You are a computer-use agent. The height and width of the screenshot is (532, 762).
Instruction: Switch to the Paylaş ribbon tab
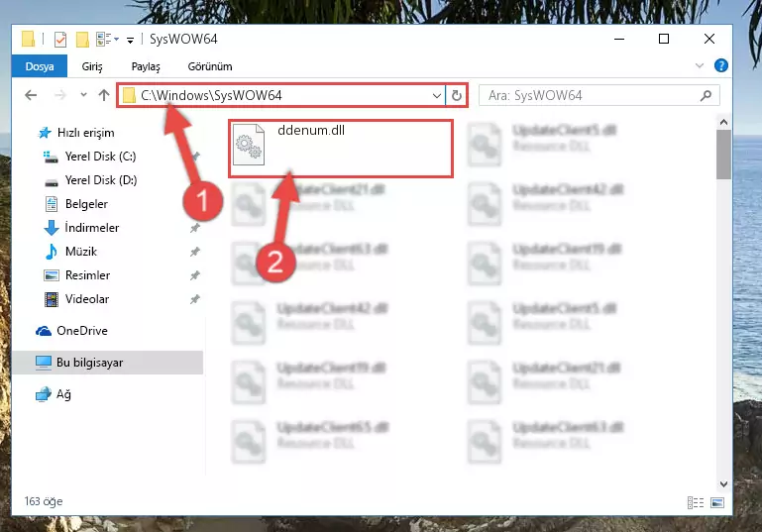[146, 66]
